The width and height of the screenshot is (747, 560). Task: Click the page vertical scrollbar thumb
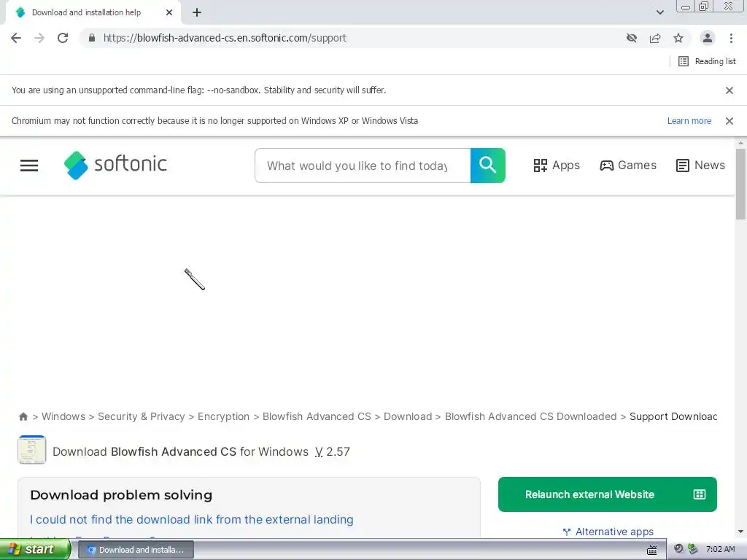741,184
